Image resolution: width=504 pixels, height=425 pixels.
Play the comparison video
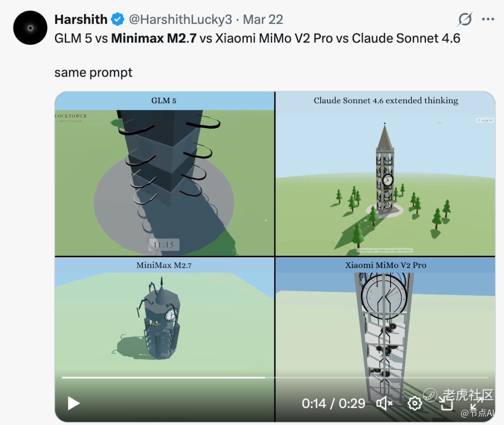pos(74,403)
